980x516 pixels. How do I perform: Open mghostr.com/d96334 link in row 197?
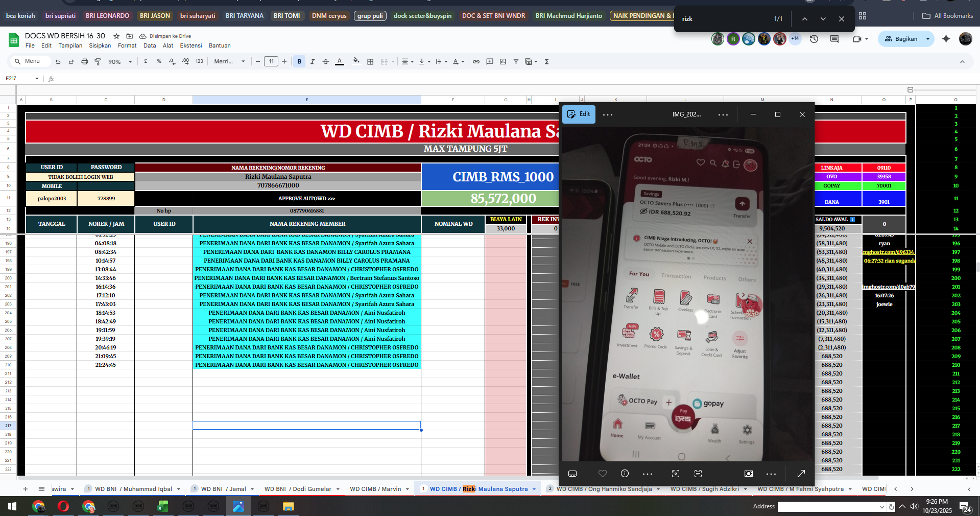889,252
